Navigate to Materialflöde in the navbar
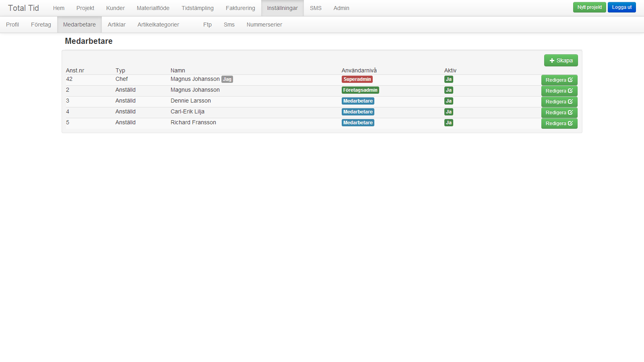This screenshot has height=362, width=644. point(153,8)
